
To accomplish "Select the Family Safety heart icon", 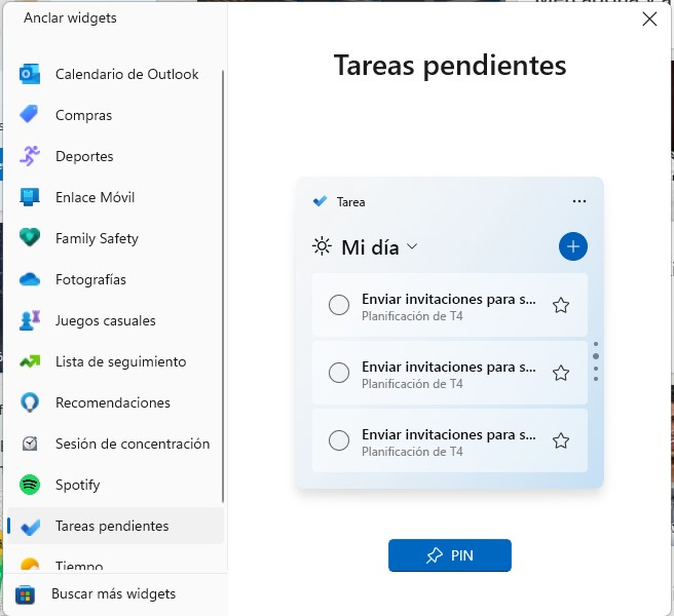I will [30, 237].
